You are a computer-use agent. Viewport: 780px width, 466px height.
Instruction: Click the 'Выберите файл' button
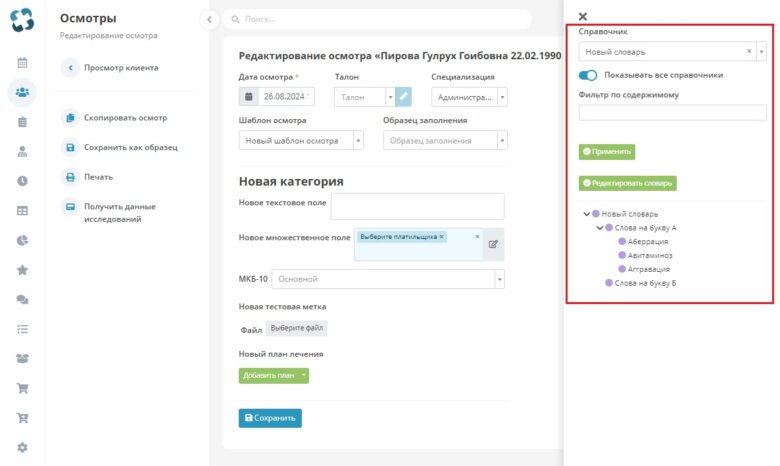tap(296, 328)
